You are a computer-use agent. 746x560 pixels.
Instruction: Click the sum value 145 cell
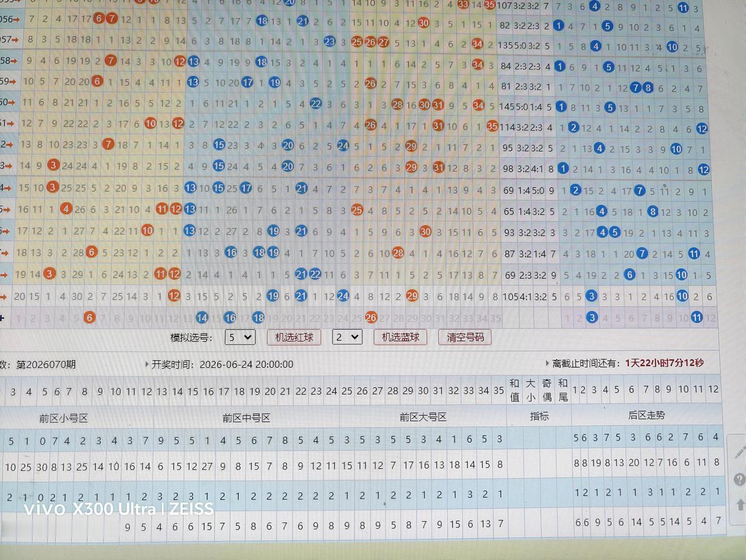(x=506, y=107)
